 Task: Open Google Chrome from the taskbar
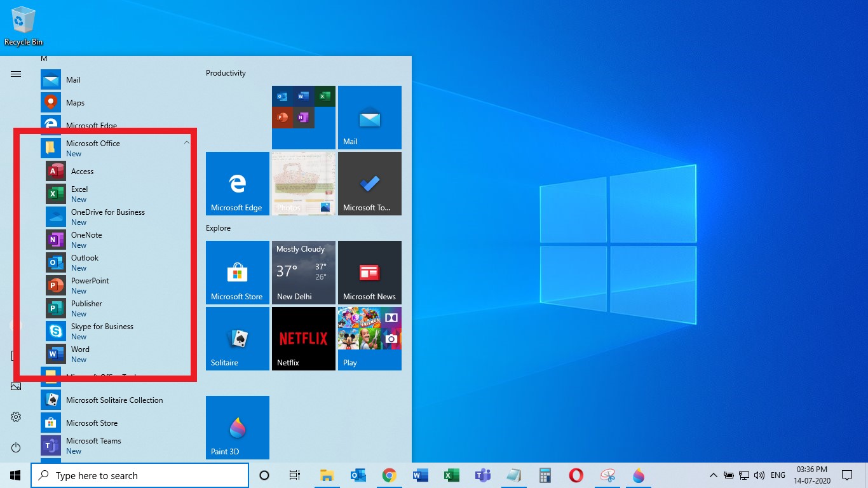point(389,475)
